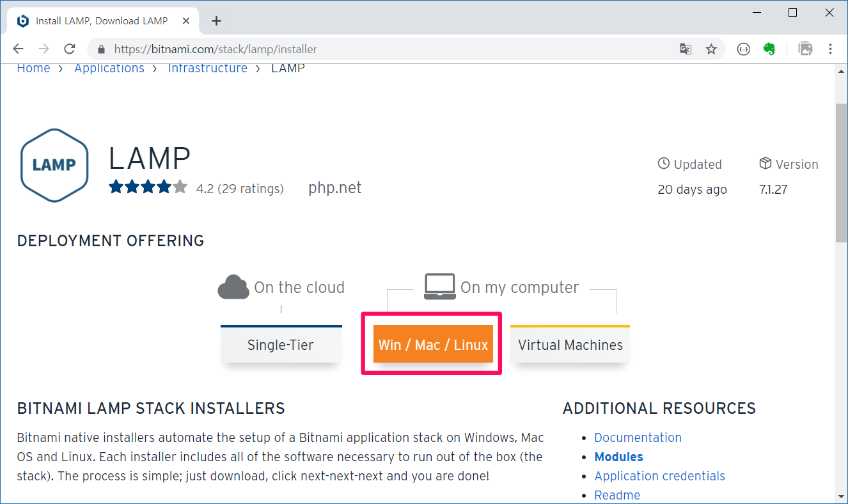The width and height of the screenshot is (848, 504).
Task: Open the Application credentials link
Action: click(659, 476)
